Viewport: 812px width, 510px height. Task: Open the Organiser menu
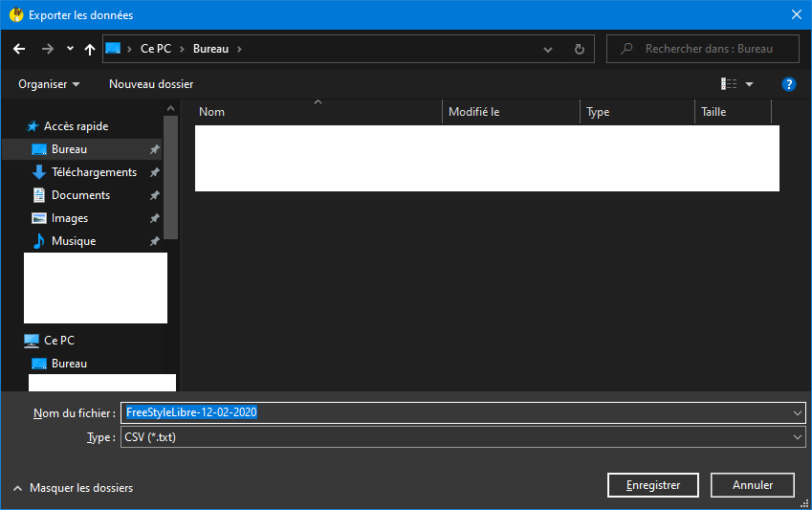click(49, 84)
